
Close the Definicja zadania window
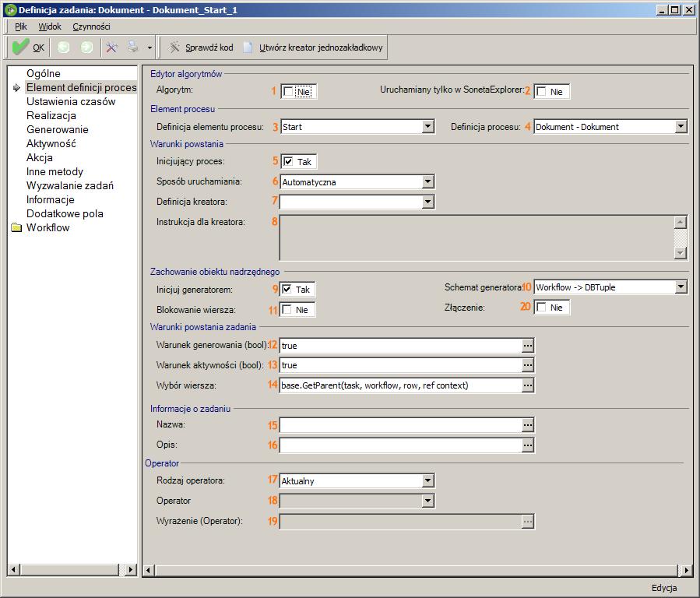[689, 10]
